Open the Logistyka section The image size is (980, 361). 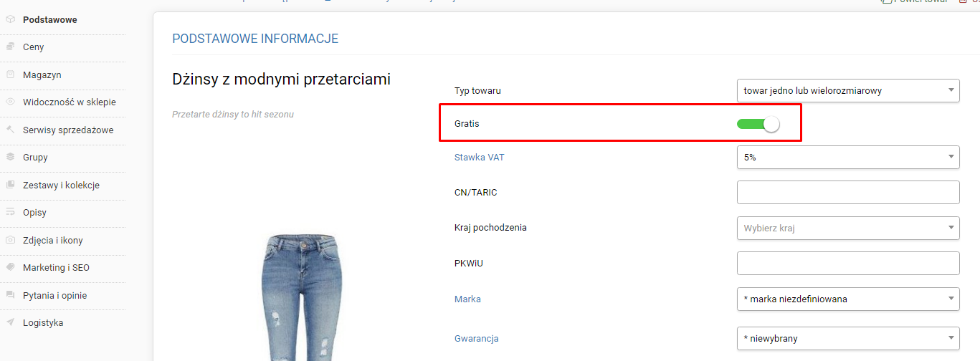pos(43,323)
